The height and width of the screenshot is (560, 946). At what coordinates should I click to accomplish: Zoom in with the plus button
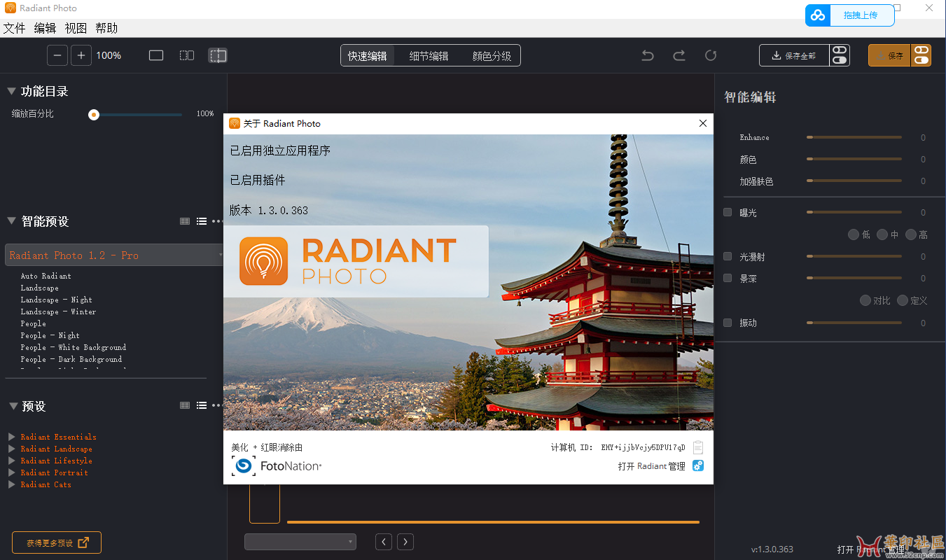click(81, 55)
